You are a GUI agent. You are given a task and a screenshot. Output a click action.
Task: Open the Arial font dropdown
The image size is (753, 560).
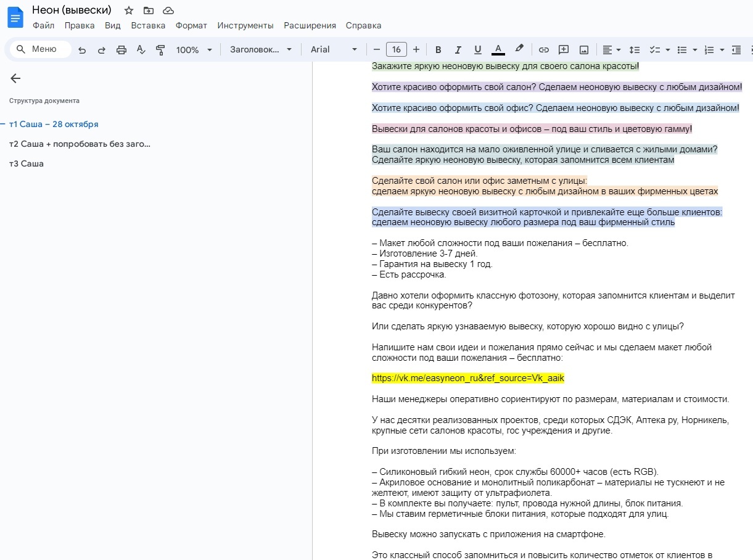tap(334, 50)
